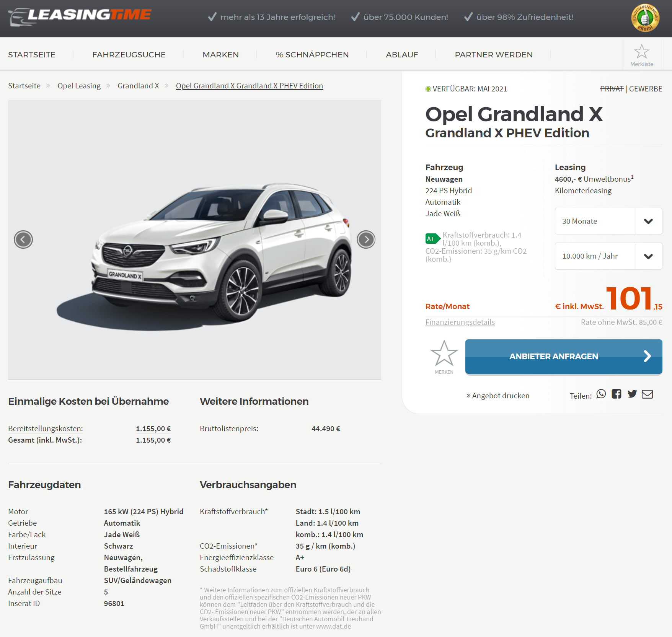Click Schadstoffklasse value Euro 6 (Euro 6d)
Viewport: 672px width, 637px height.
[x=323, y=569]
